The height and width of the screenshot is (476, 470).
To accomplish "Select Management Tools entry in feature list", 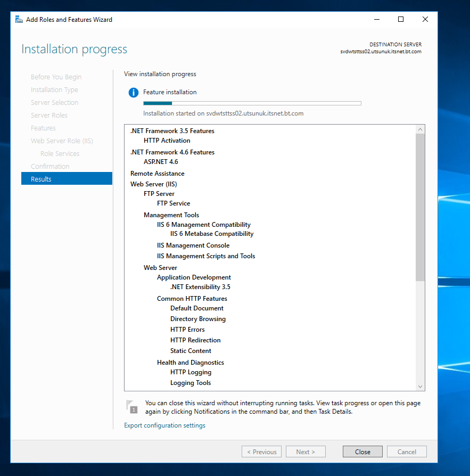I will 171,215.
